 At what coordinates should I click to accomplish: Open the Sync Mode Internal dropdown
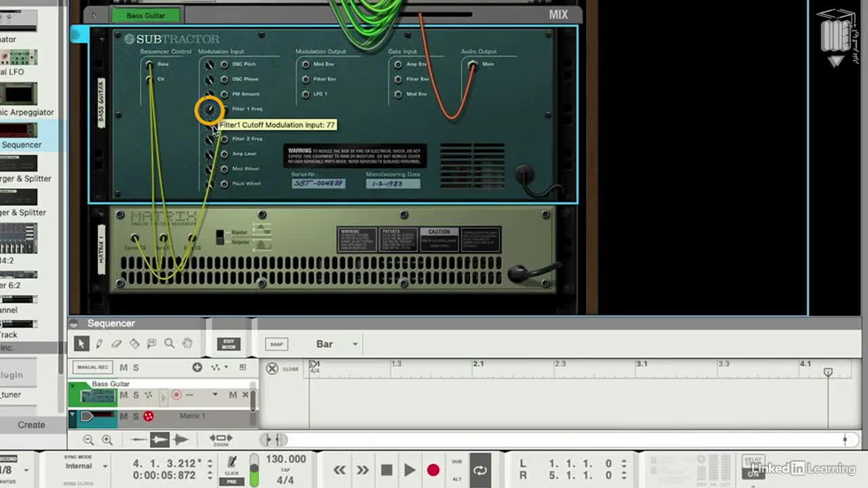87,466
